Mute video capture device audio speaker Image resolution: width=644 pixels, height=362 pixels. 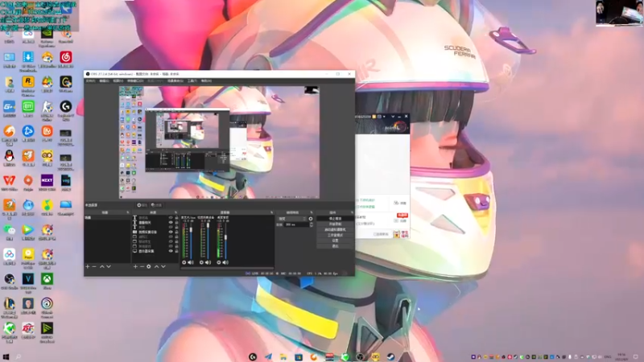click(x=208, y=262)
